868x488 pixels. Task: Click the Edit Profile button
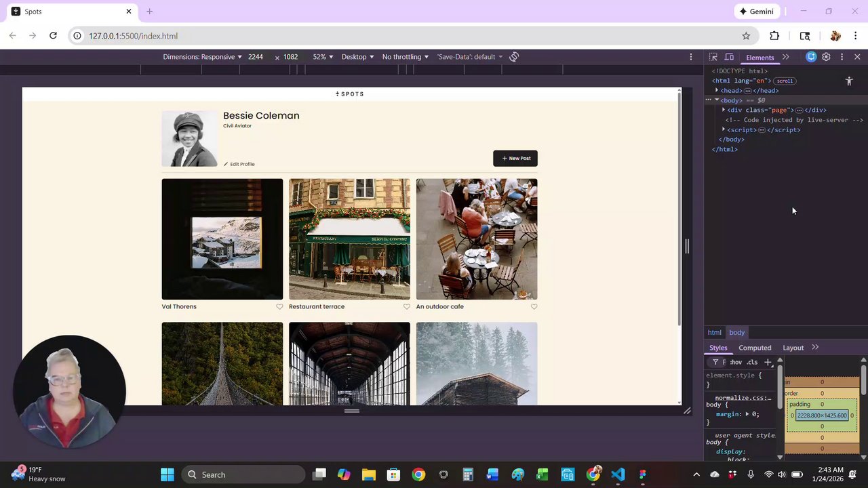239,164
